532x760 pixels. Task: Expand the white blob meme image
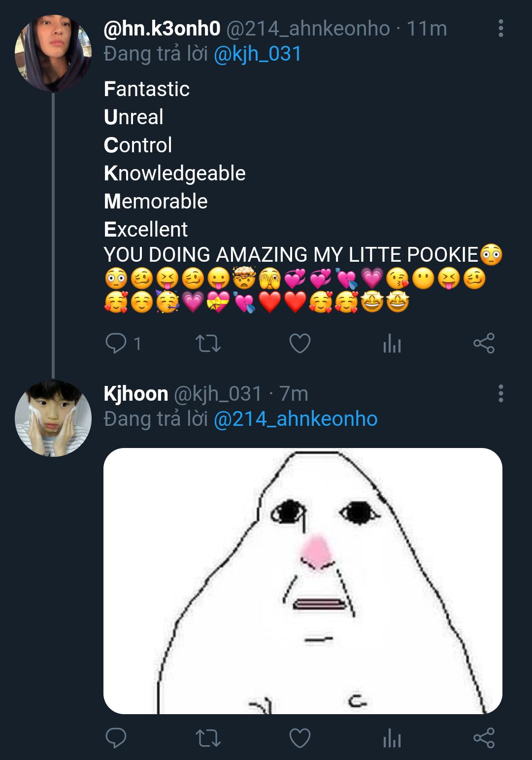coord(302,581)
